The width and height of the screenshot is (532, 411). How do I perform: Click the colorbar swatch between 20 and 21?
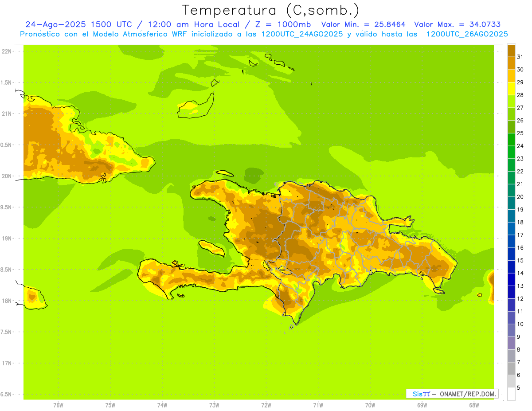pyautogui.click(x=511, y=190)
